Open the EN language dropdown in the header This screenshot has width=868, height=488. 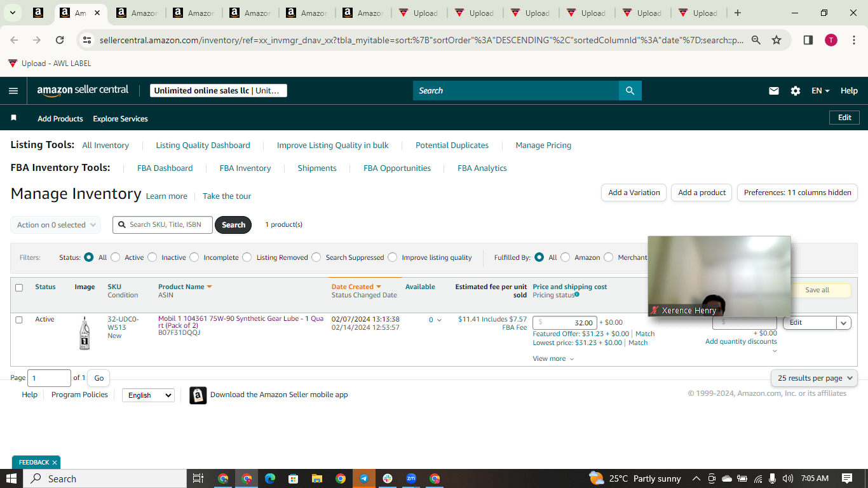[820, 91]
